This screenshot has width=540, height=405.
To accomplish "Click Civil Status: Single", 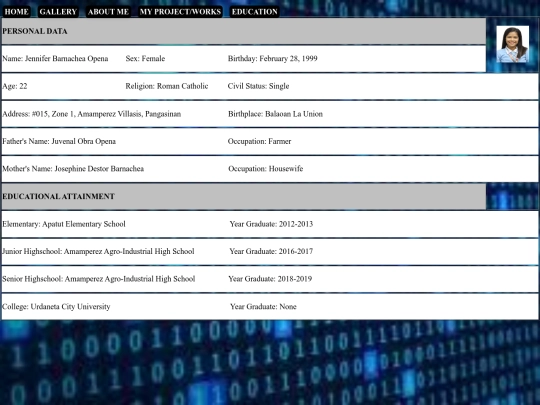I will [x=258, y=86].
